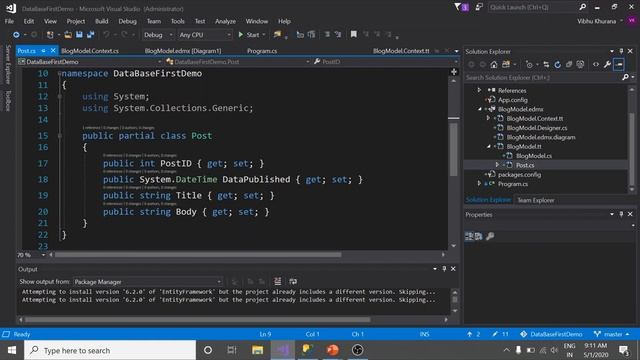Open the Build menu

[x=102, y=21]
